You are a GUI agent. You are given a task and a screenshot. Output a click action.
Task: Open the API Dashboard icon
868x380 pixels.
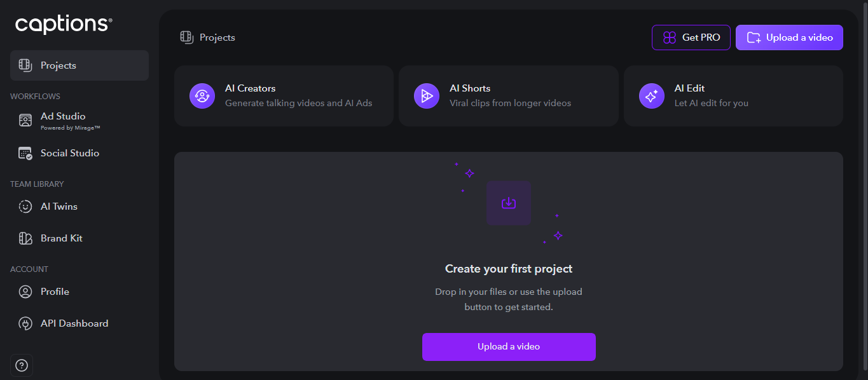tap(24, 323)
